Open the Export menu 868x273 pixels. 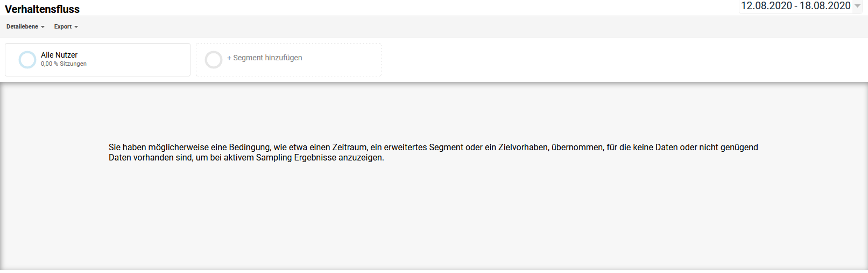coord(66,26)
